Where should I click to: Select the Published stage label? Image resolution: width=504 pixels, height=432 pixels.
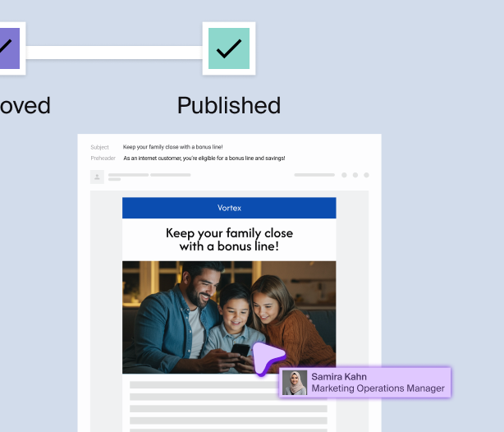coord(229,105)
